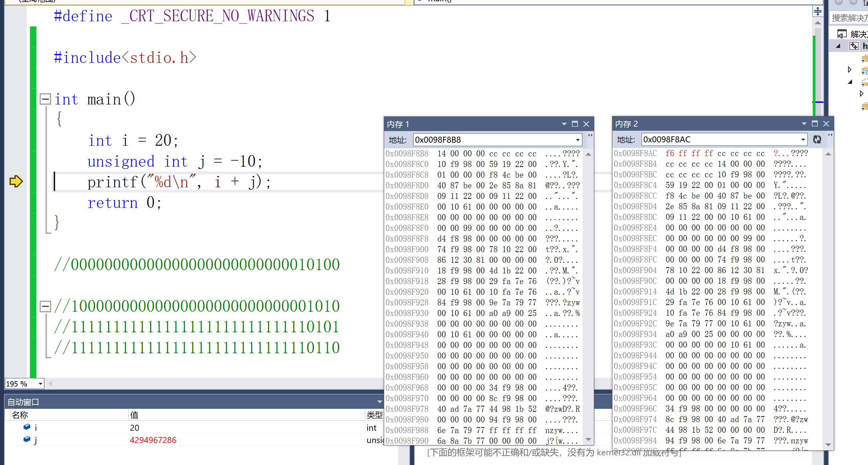Click the re-evaluate refresh icon in Memory 2
868x465 pixels.
point(817,140)
